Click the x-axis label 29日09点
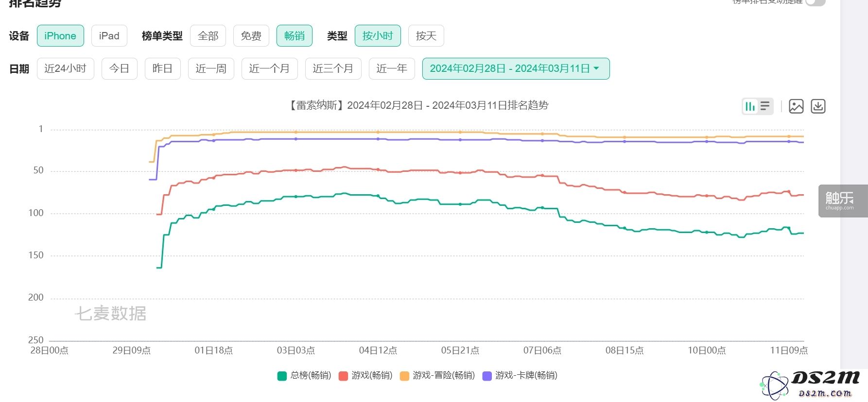Image resolution: width=868 pixels, height=402 pixels. click(132, 351)
